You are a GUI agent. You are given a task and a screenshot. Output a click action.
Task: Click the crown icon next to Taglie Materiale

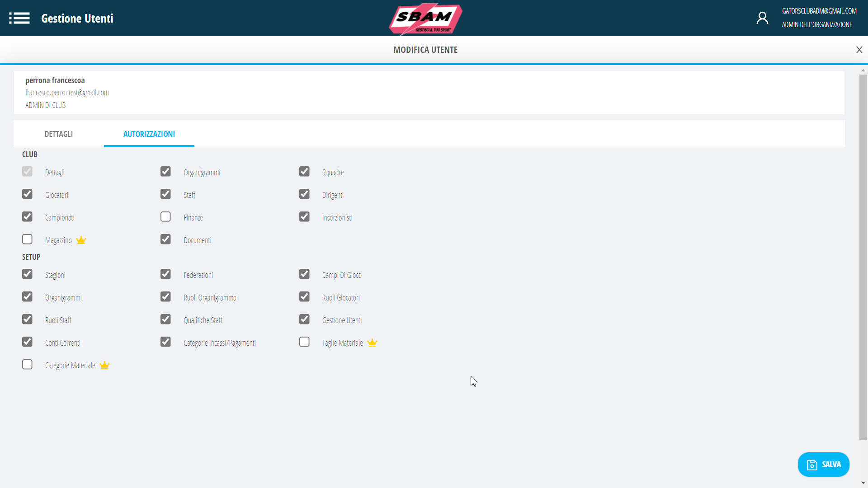point(372,343)
